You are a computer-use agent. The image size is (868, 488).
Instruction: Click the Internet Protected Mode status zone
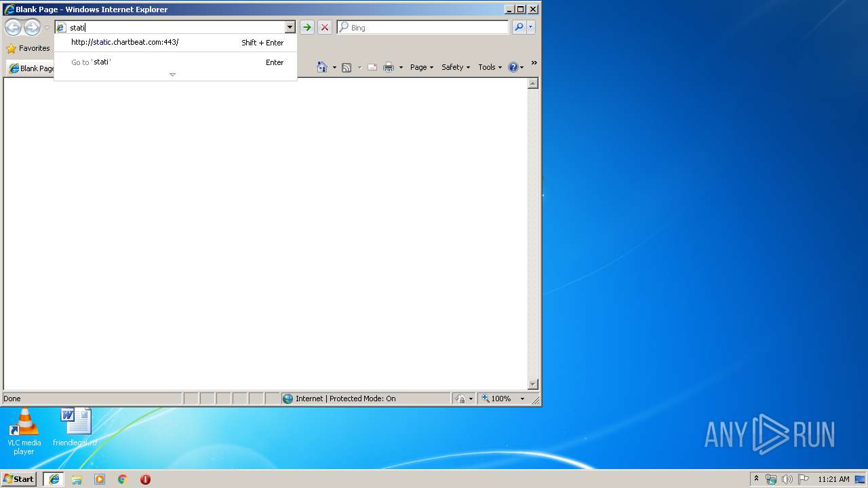coord(366,399)
